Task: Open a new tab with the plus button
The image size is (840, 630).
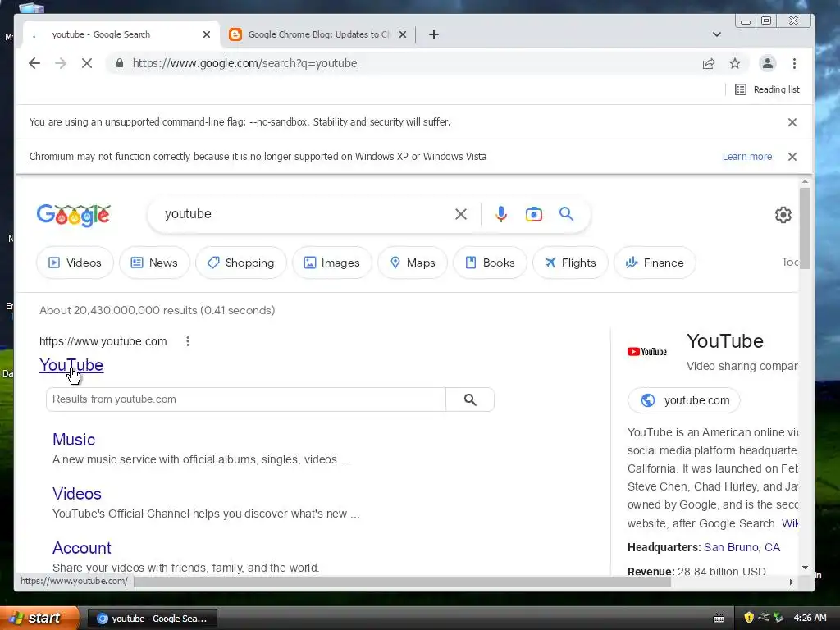Action: (434, 34)
